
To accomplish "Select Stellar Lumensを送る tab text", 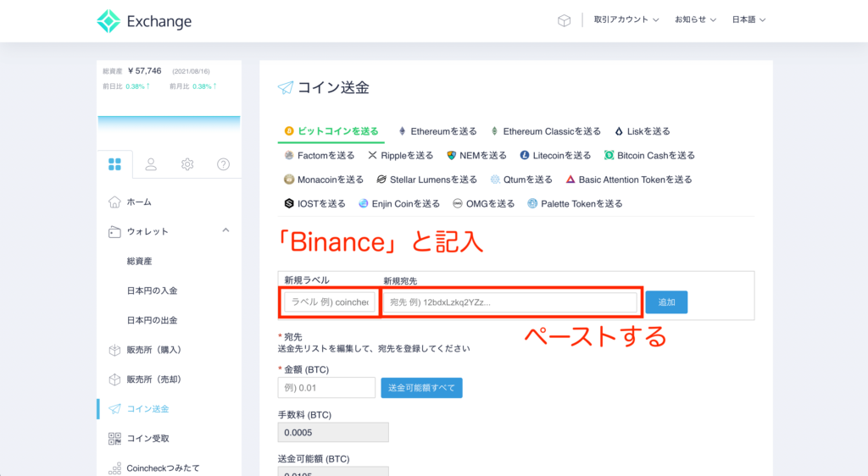I will click(x=433, y=180).
